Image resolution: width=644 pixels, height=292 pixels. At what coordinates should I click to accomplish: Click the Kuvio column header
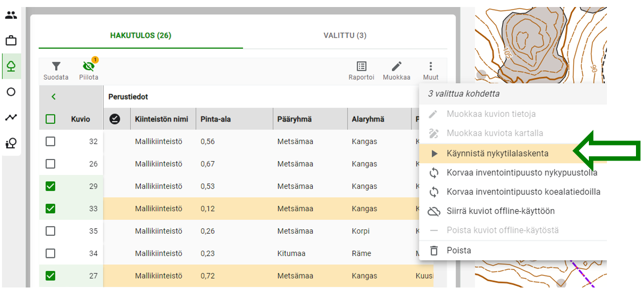(81, 119)
